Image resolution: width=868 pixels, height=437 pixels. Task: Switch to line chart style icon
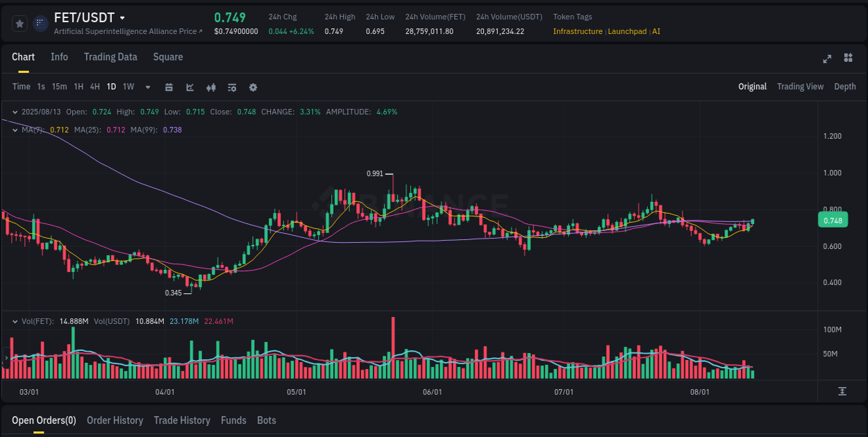pyautogui.click(x=190, y=87)
